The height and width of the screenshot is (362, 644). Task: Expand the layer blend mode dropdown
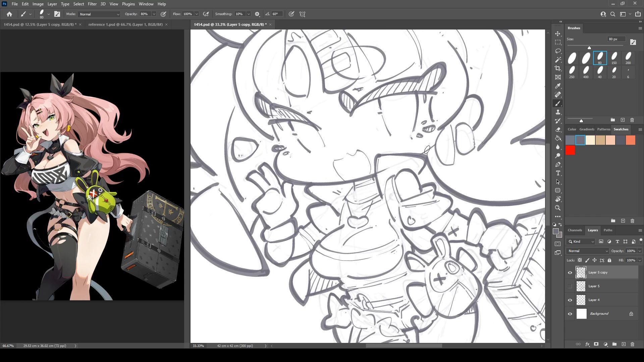point(587,251)
